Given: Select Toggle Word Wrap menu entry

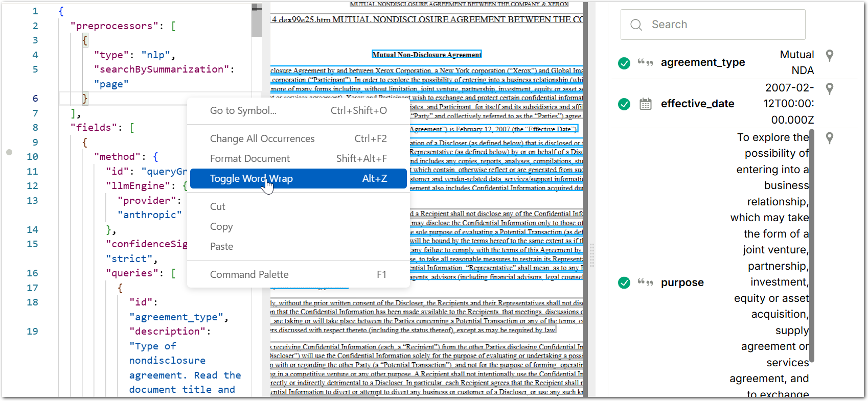Looking at the screenshot, I should [298, 178].
